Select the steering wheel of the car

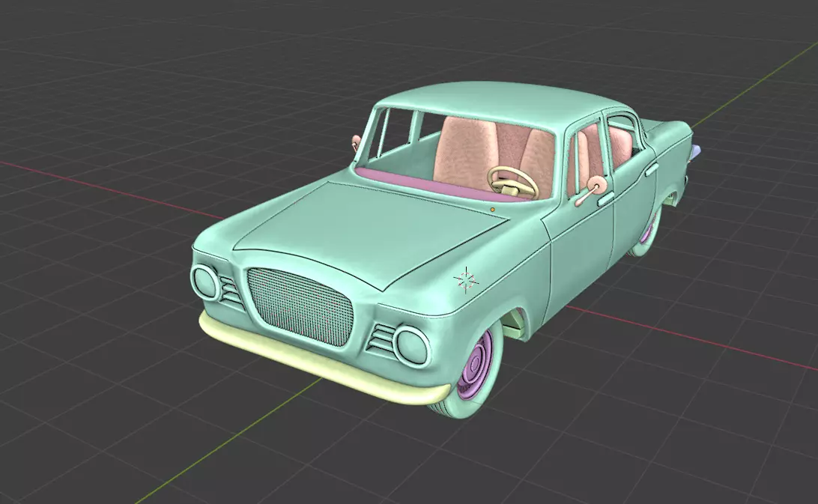[x=513, y=182]
